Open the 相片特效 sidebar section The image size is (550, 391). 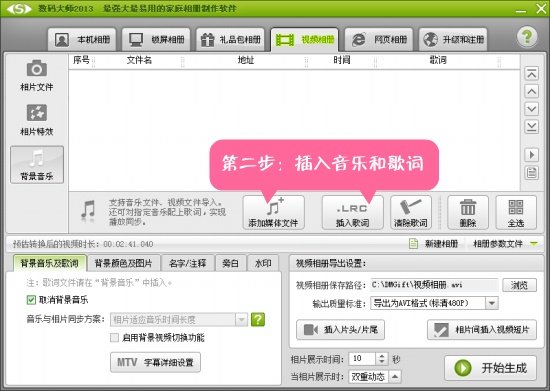pyautogui.click(x=37, y=120)
